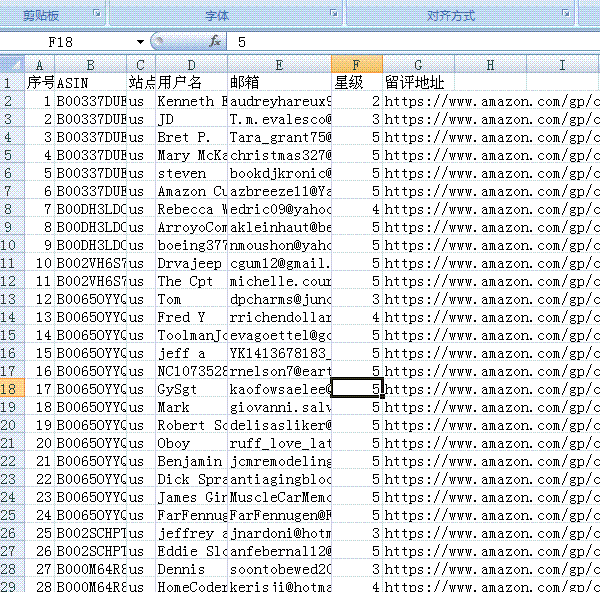Click the soontobewed email cell

(x=279, y=569)
